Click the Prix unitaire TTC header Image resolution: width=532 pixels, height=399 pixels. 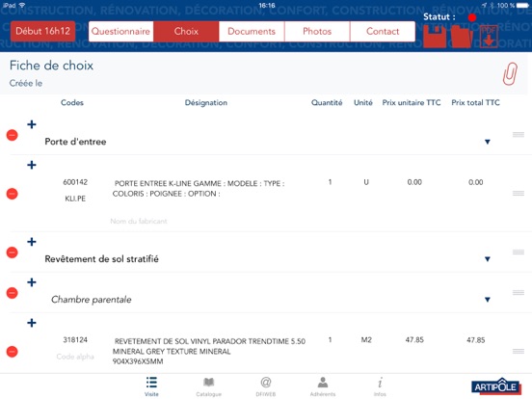(412, 102)
